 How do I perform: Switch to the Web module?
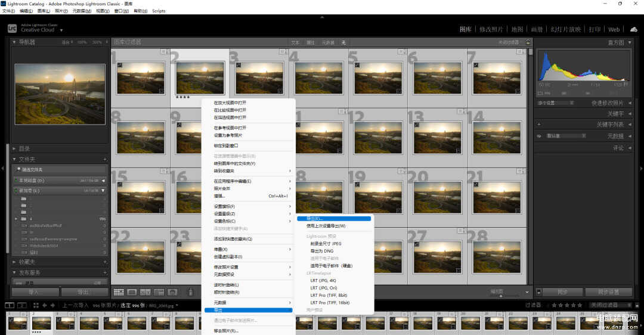tap(614, 30)
